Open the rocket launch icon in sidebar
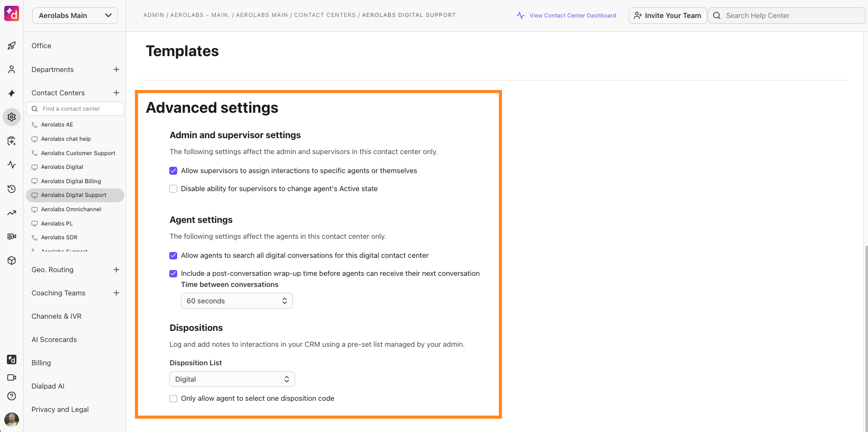 12,46
